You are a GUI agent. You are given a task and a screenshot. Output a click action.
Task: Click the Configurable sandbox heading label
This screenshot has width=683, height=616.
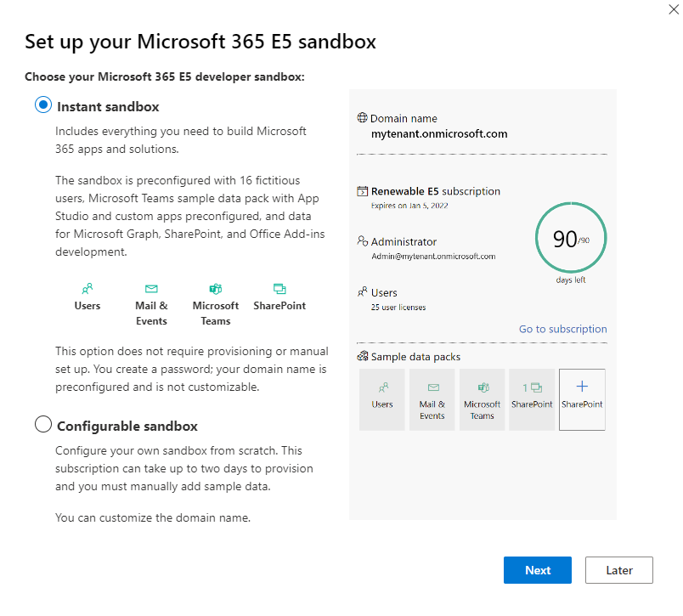point(127,426)
